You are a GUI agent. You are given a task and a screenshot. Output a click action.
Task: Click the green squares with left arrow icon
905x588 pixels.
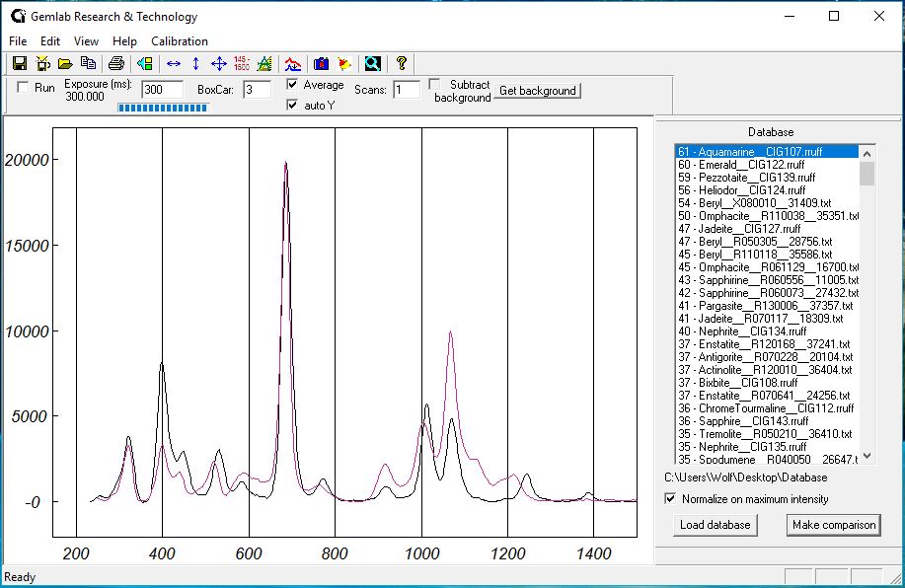pyautogui.click(x=144, y=63)
